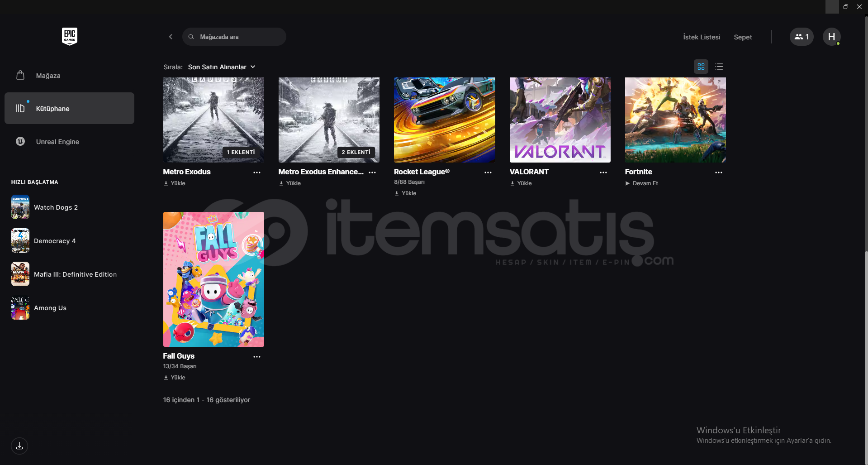Screen dimensions: 868x465
Task: Switch to list view
Action: (719, 67)
